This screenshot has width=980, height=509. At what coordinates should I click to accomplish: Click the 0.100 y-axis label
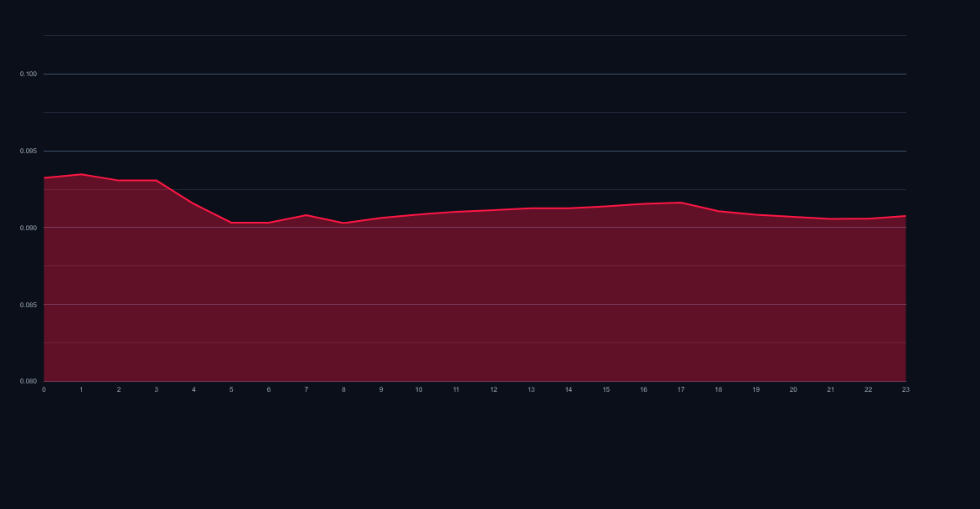30,74
